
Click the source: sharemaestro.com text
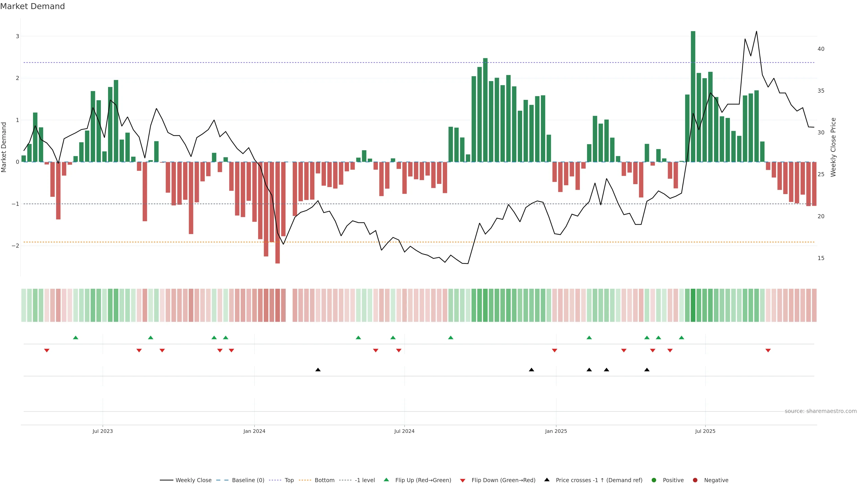coord(821,411)
